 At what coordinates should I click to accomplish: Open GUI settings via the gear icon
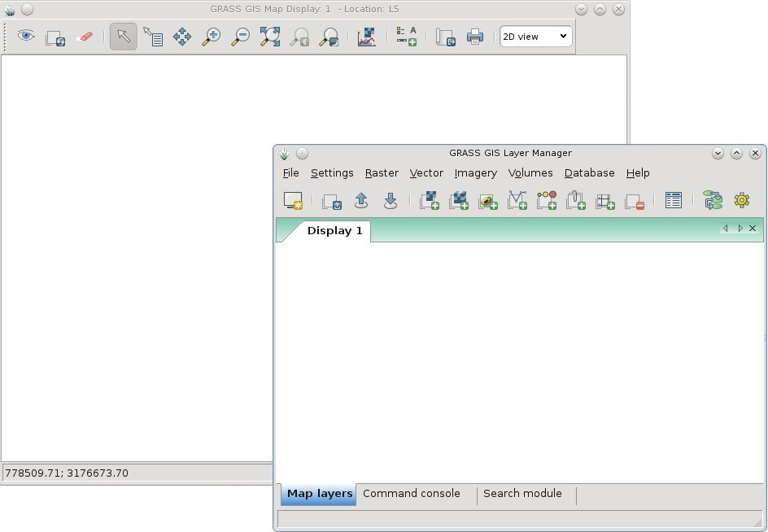tap(742, 200)
